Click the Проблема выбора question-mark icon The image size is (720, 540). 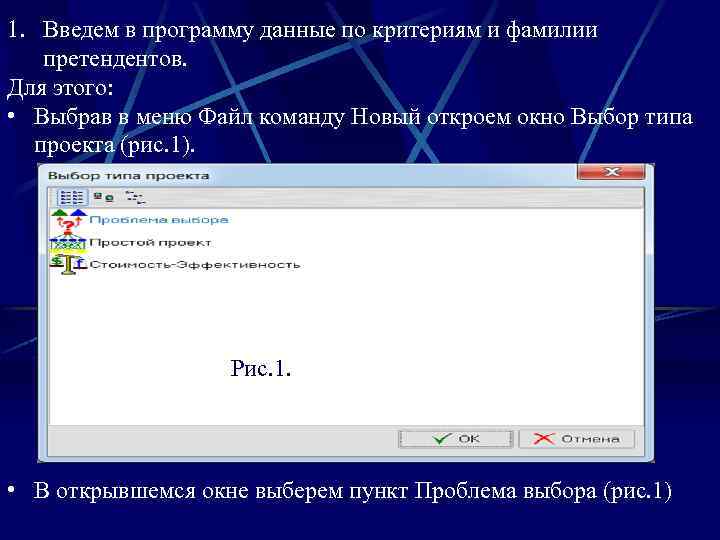pos(69,221)
